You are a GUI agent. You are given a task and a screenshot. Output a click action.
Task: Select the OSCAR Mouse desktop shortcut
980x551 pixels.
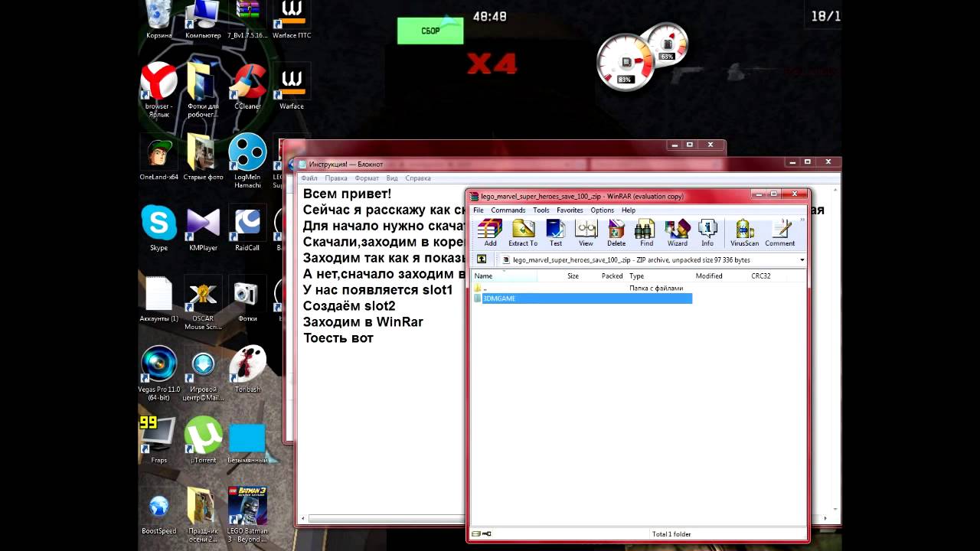coord(203,302)
